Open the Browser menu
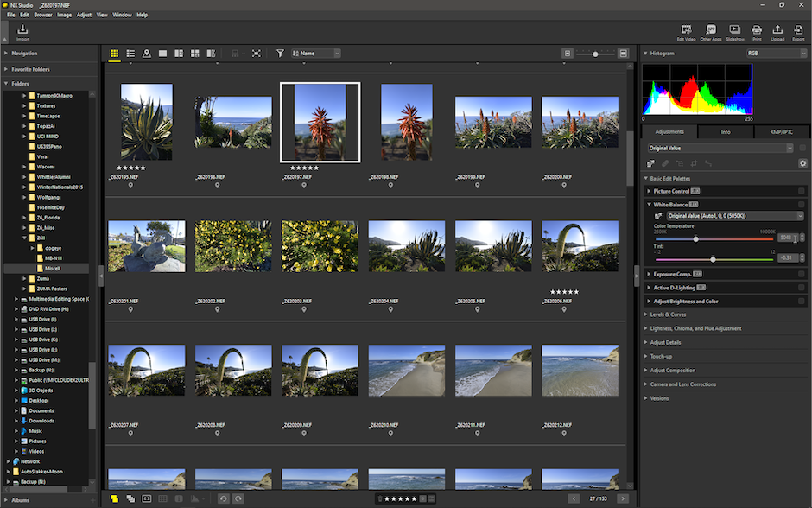This screenshot has height=508, width=812. click(x=43, y=15)
